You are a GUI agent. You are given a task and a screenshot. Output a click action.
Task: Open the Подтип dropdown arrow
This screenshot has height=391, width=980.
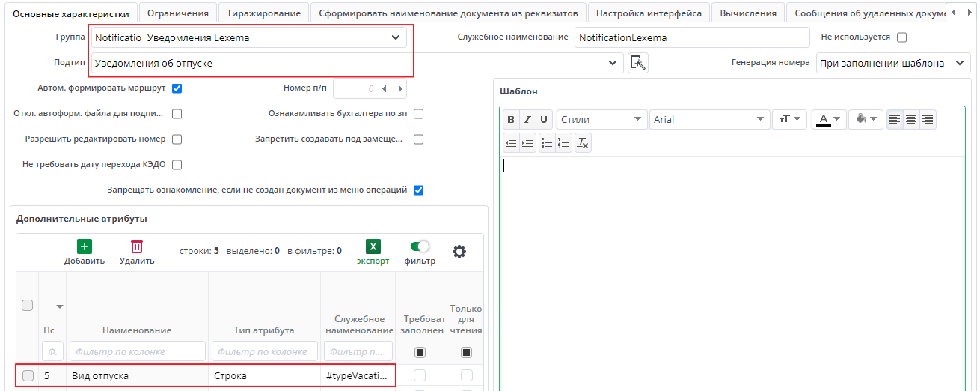point(613,64)
